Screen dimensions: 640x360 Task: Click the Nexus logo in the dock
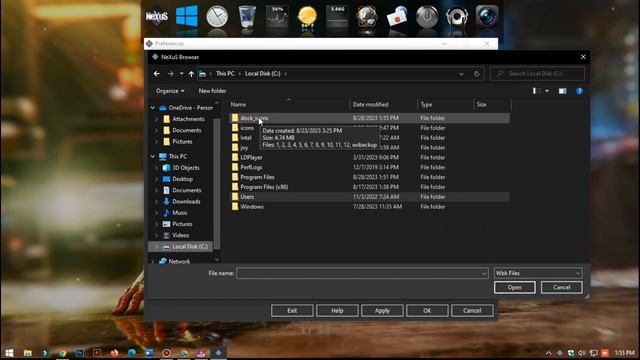[157, 17]
